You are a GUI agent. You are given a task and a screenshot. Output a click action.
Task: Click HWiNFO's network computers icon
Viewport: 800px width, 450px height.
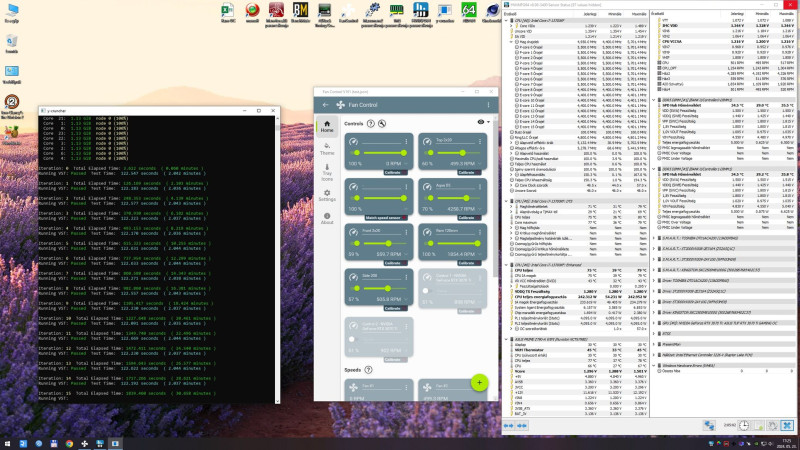[x=709, y=426]
